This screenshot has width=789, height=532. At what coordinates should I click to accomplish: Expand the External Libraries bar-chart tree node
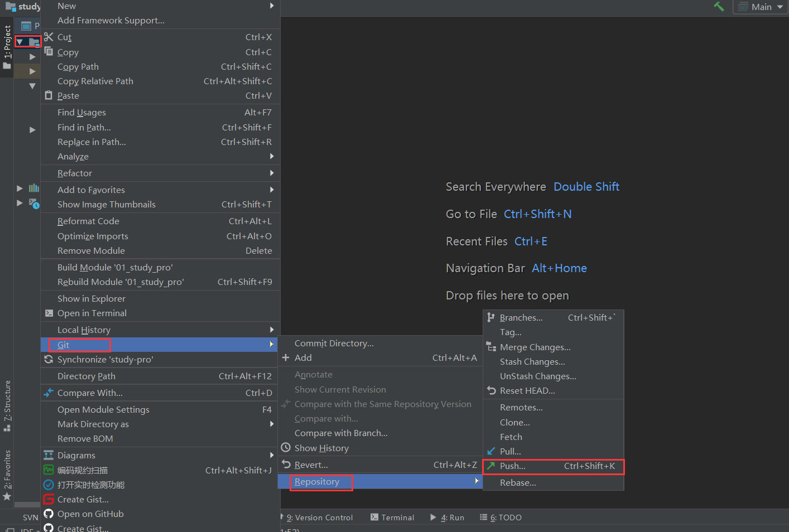(x=20, y=188)
